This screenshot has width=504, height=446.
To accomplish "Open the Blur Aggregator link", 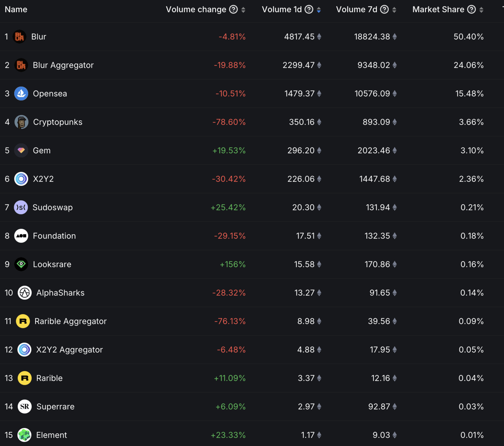I will click(x=63, y=65).
